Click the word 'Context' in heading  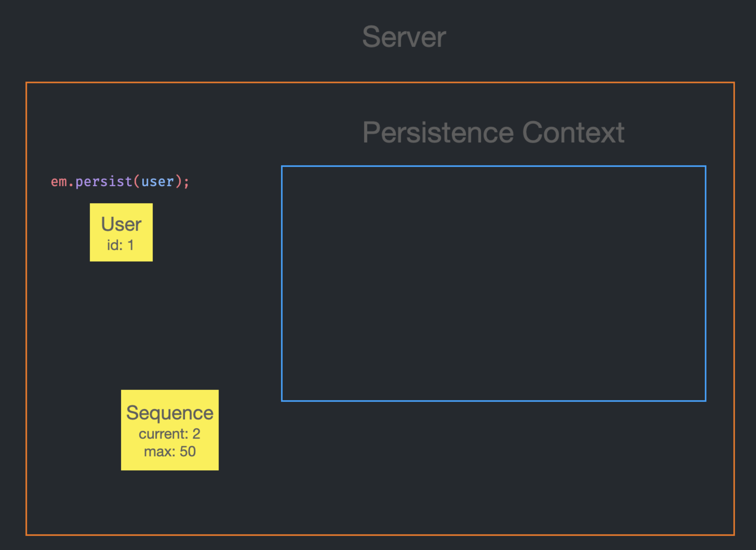pyautogui.click(x=573, y=132)
